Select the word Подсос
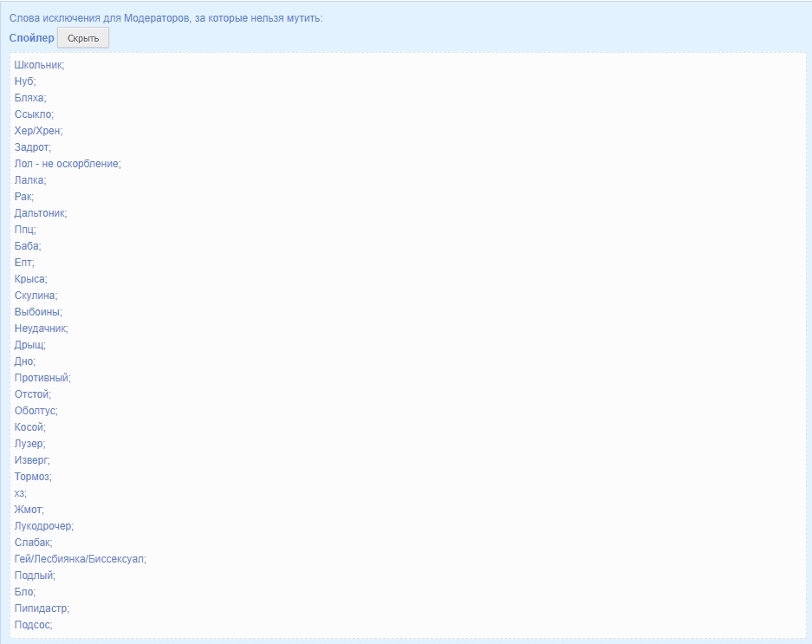The height and width of the screenshot is (644, 812). tap(33, 625)
